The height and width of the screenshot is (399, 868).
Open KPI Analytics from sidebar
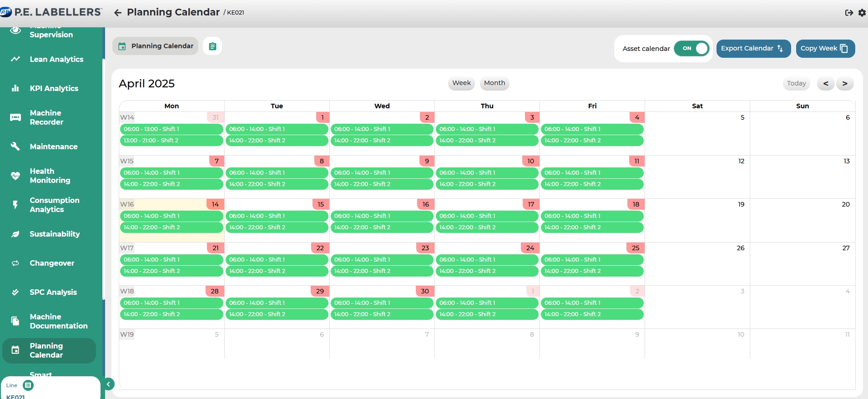click(x=54, y=88)
